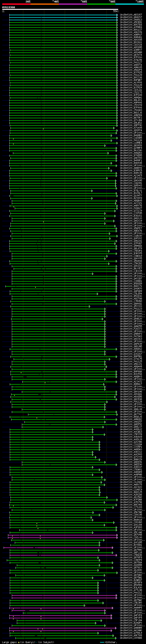The width and height of the screenshot is (146, 644).
Task: Select label UniRef100_B8P5B1
Action: click(x=131, y=357)
